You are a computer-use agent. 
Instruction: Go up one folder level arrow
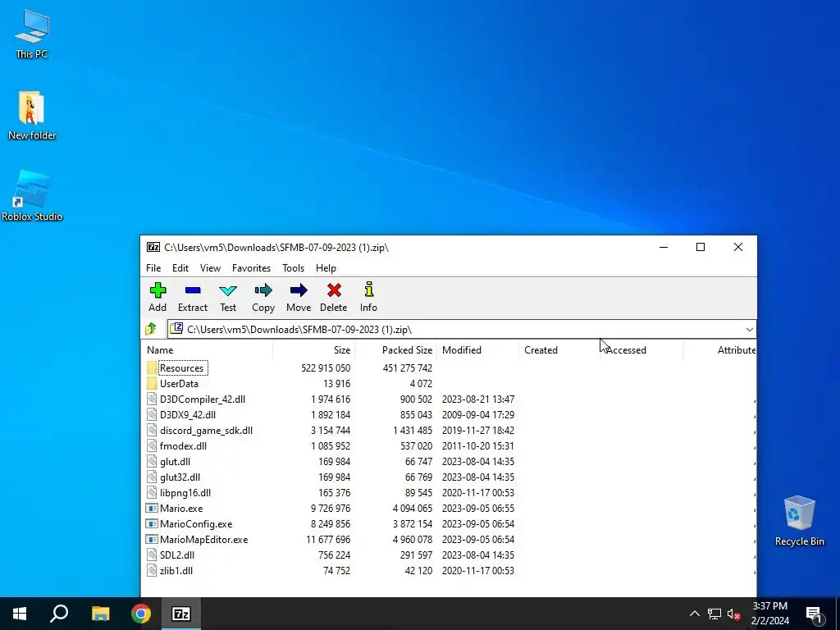[151, 329]
